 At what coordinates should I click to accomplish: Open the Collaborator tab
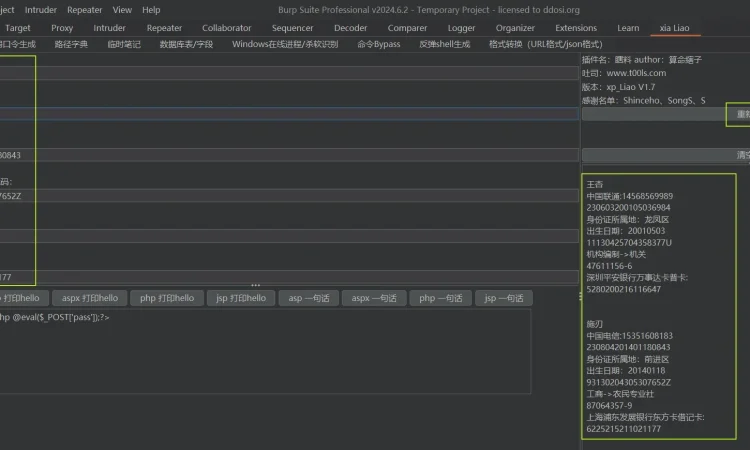(226, 28)
